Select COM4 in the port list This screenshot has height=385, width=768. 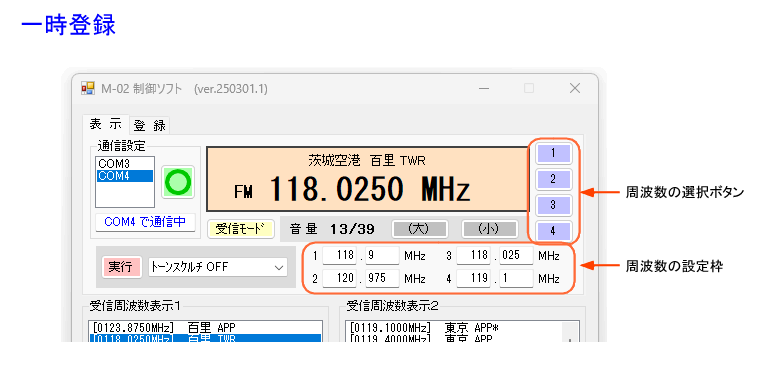point(125,175)
